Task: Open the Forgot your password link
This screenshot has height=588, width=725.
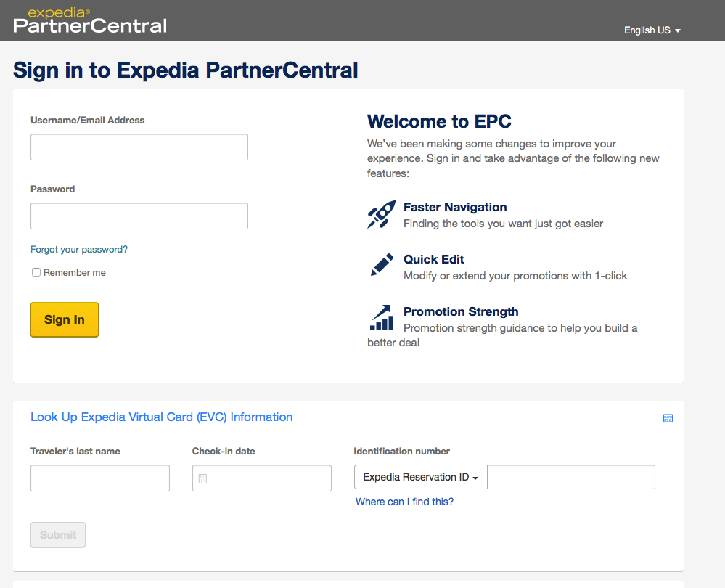Action: (79, 250)
